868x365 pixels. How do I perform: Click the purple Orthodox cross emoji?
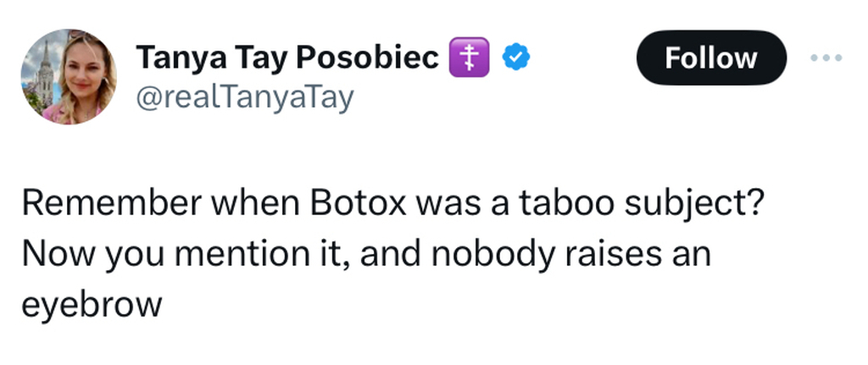pyautogui.click(x=469, y=58)
